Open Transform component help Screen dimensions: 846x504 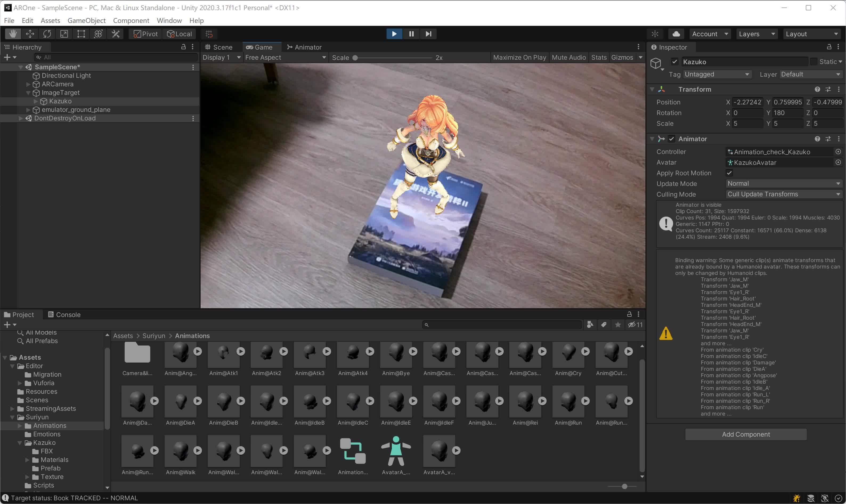click(817, 89)
